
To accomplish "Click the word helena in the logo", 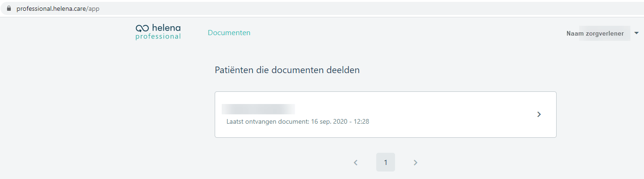I will tap(166, 28).
